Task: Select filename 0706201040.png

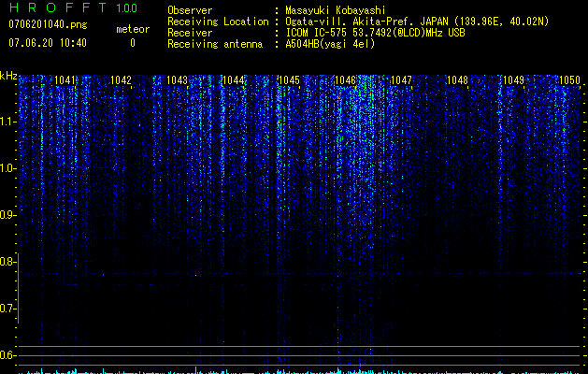Action: tap(48, 24)
